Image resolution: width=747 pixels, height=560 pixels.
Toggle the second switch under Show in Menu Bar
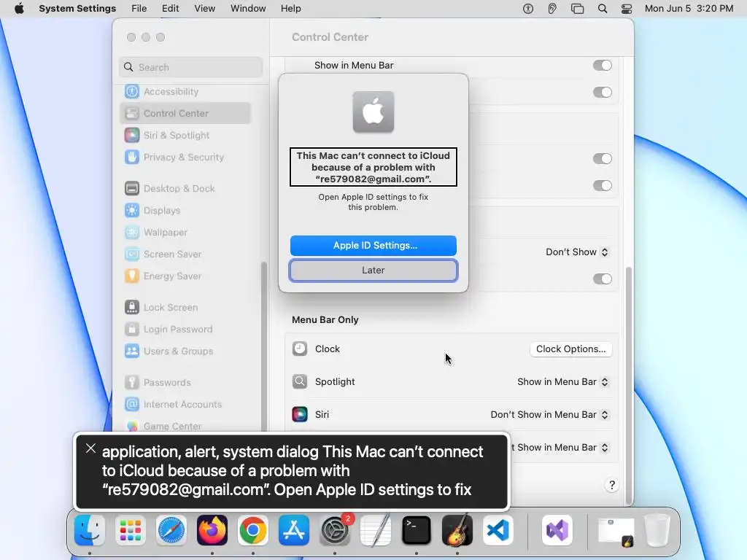(602, 93)
